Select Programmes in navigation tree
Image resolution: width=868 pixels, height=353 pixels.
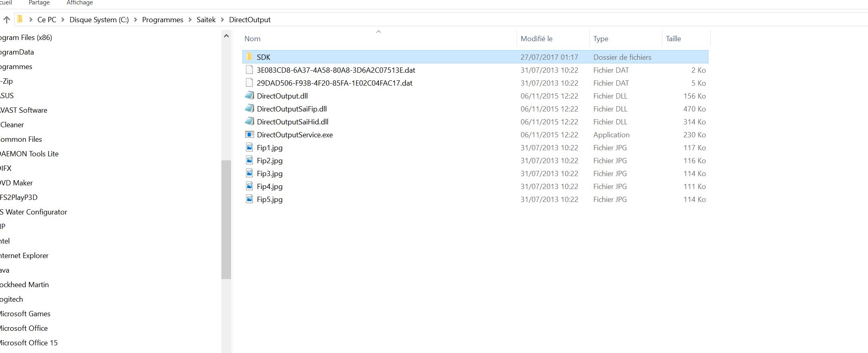point(16,66)
